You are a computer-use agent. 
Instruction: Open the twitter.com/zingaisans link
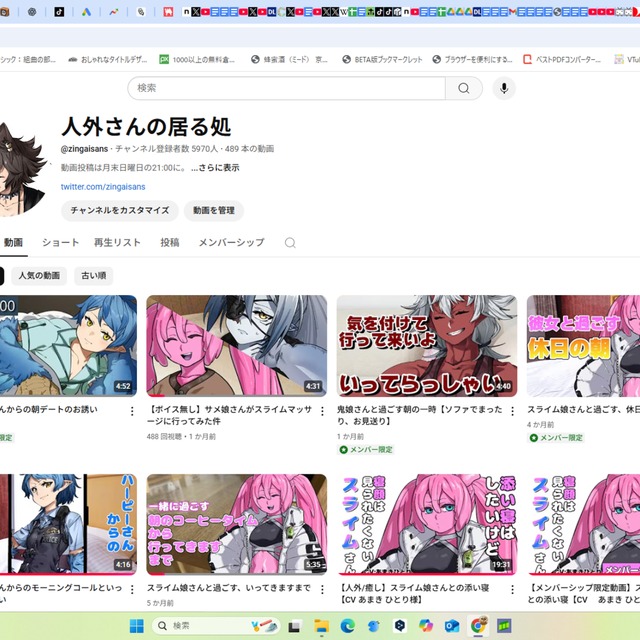(102, 187)
